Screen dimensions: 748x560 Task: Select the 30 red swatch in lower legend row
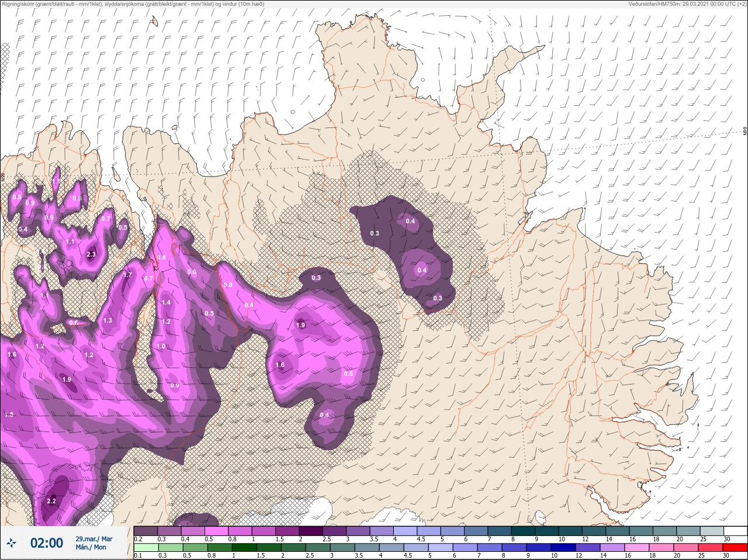(735, 548)
